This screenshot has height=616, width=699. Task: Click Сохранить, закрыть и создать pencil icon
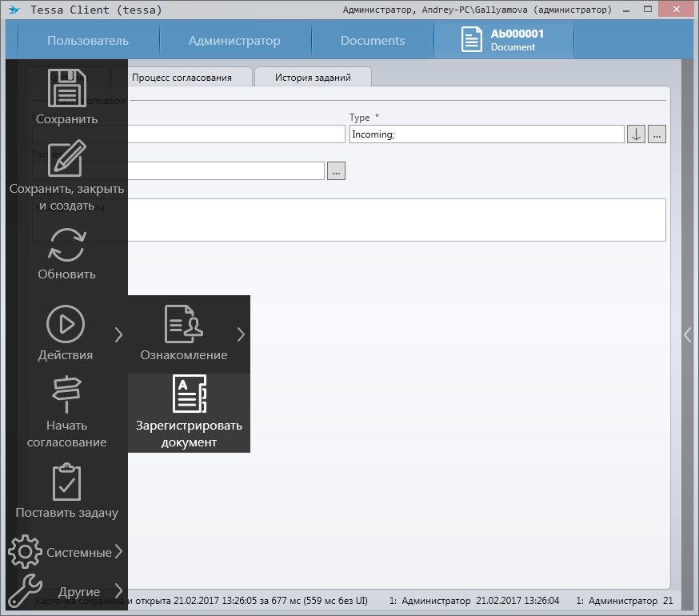pos(66,158)
